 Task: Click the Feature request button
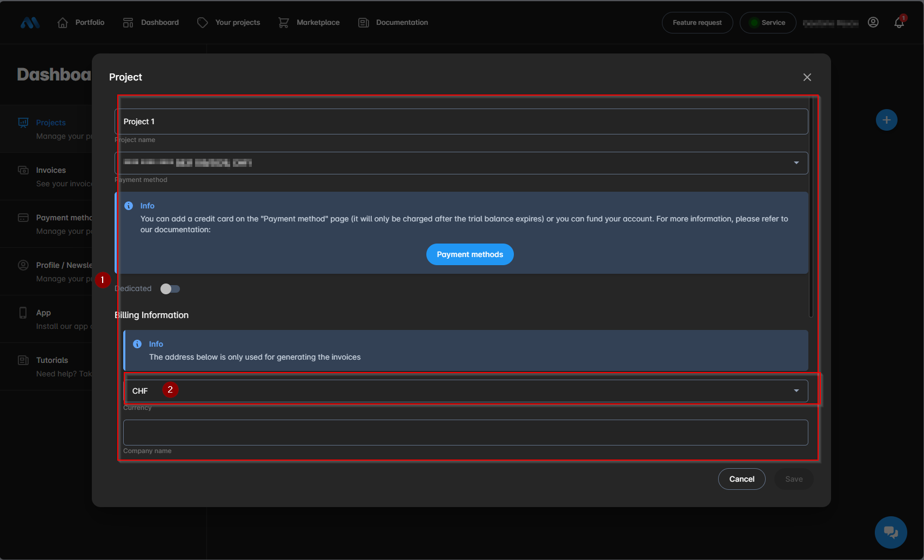pos(697,23)
